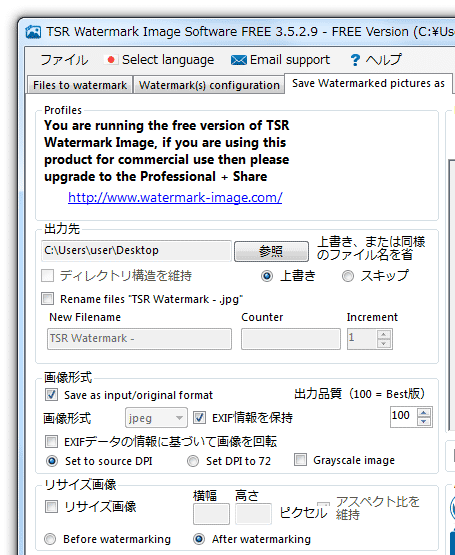Enable the リサイズ画像 checkbox
Image resolution: width=455 pixels, height=555 pixels.
(52, 507)
